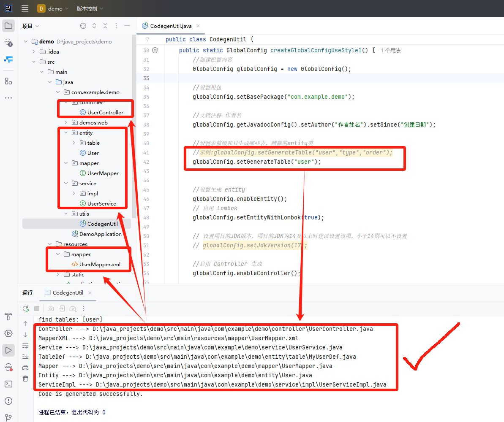Click the project tree vertical scrollbar
This screenshot has height=422, width=504.
(x=134, y=126)
